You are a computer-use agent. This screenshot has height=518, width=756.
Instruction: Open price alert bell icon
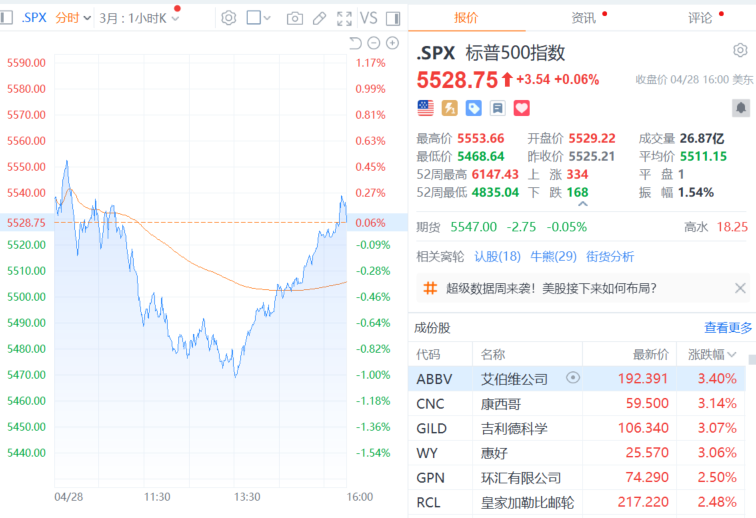click(x=740, y=107)
